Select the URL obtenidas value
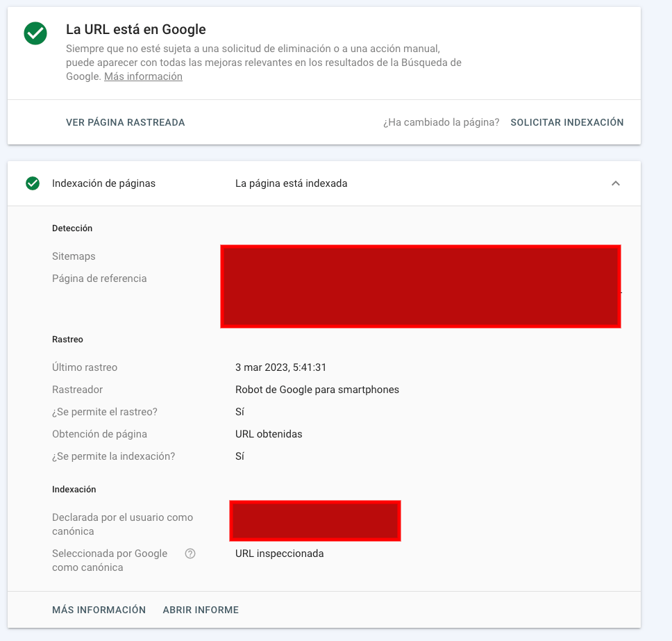672x641 pixels. 269,434
